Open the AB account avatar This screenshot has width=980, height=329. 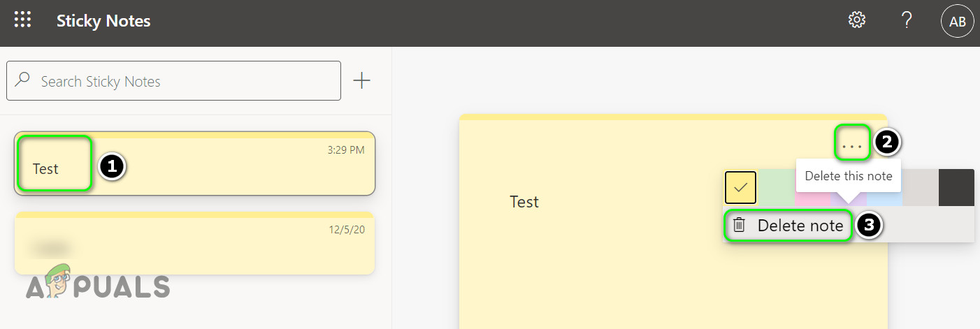tap(957, 22)
